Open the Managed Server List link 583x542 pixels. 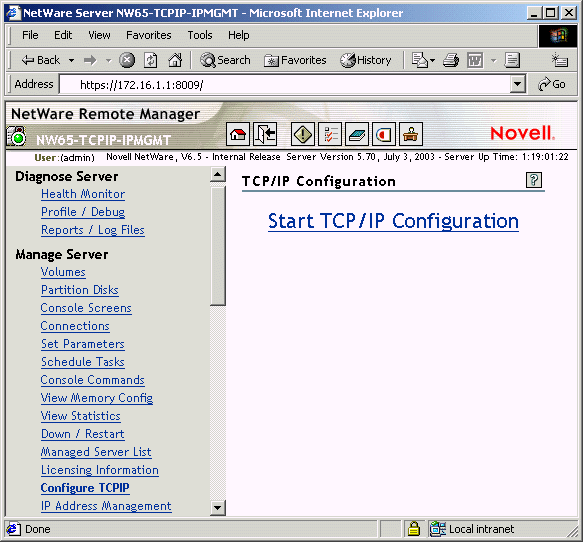coord(96,452)
